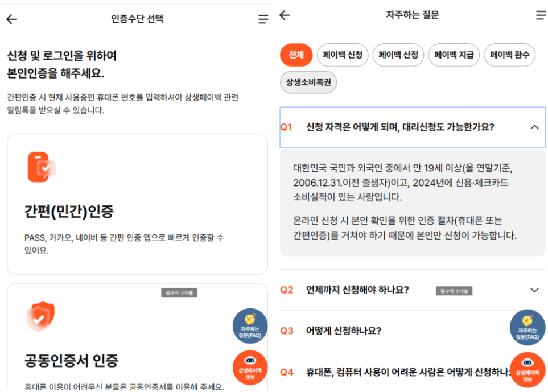The height and width of the screenshot is (392, 548).
Task: Tap the orange shield icon for 공동인증서
Action: coord(41,316)
